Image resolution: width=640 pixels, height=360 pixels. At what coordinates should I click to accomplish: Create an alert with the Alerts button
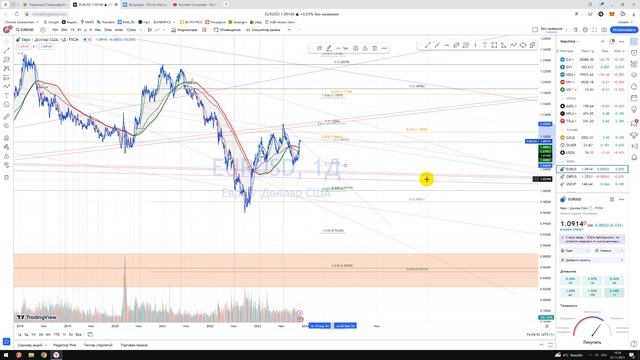pyautogui.click(x=227, y=30)
